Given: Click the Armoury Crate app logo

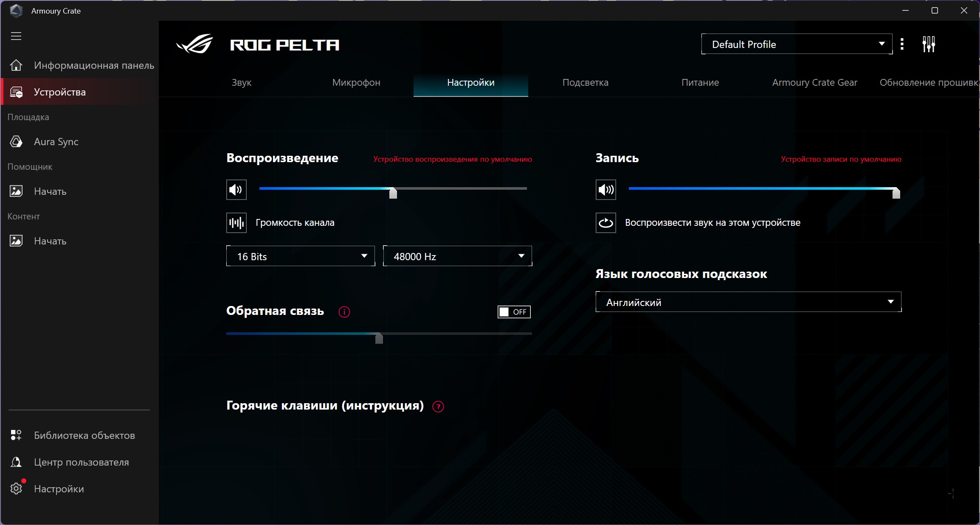Looking at the screenshot, I should [x=16, y=11].
